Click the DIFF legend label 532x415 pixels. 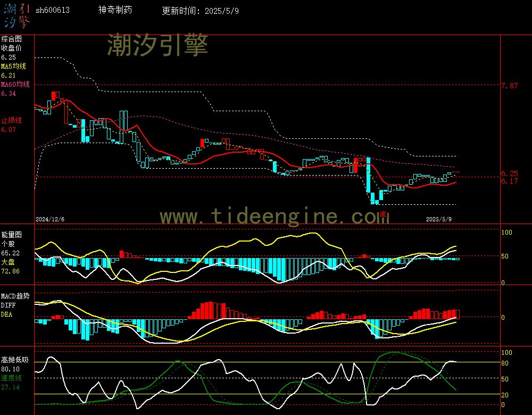click(x=8, y=305)
